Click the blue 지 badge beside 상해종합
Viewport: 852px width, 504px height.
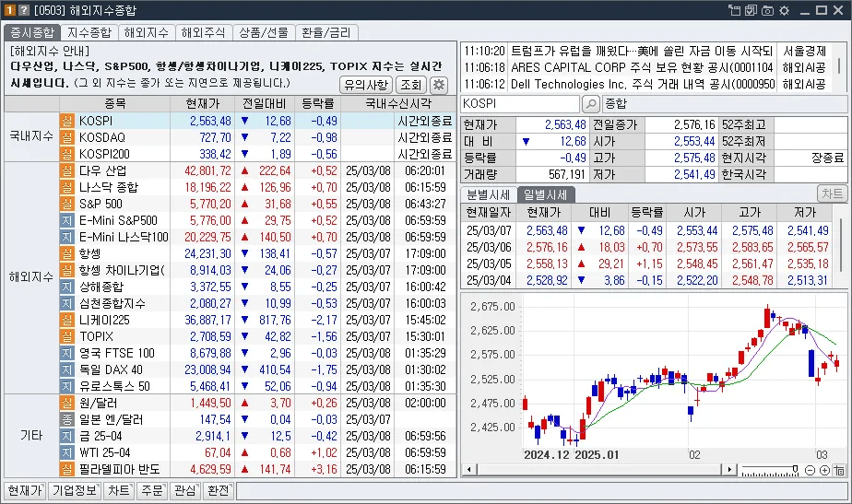click(x=66, y=287)
